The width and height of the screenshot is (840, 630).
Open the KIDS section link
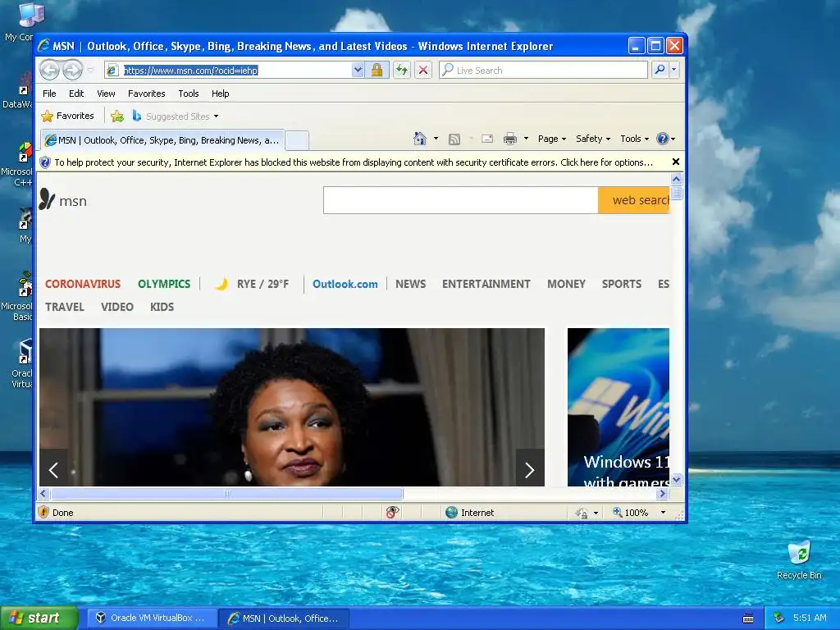(x=162, y=307)
